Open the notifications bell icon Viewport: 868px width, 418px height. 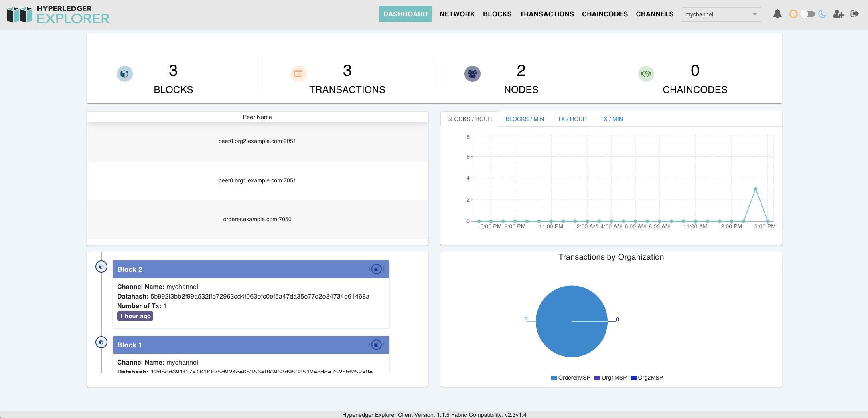[x=777, y=14]
